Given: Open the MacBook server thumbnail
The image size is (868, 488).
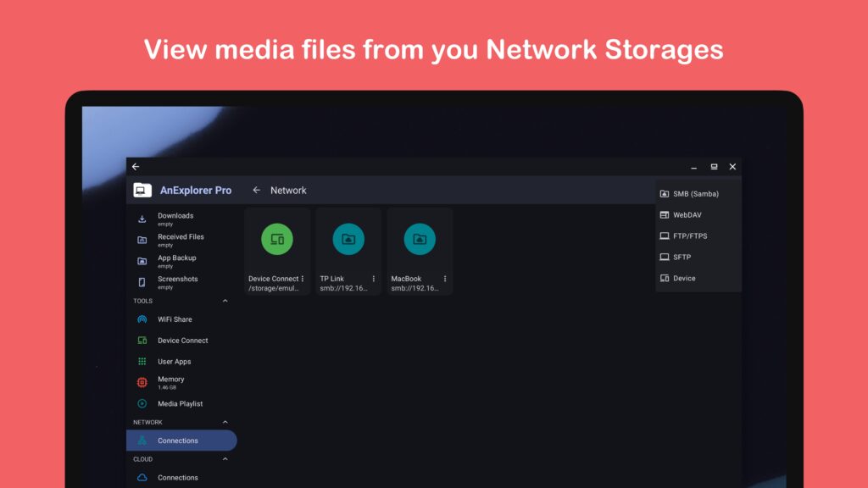Looking at the screenshot, I should 419,239.
